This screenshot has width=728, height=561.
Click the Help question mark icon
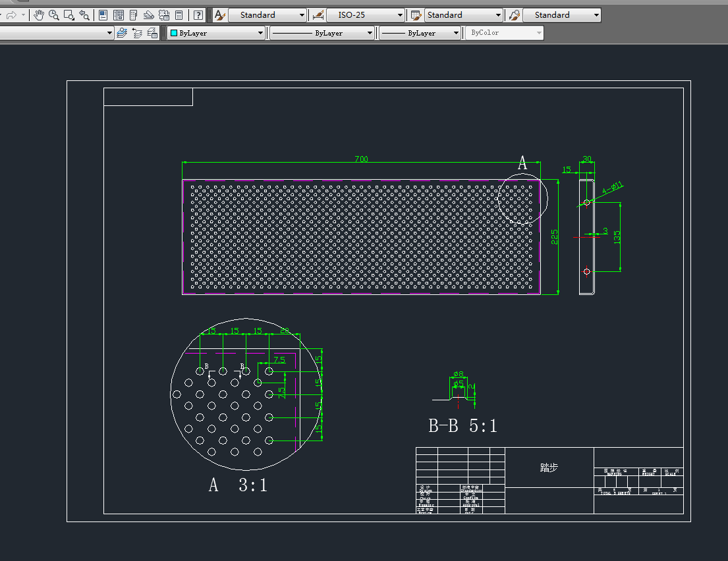point(198,15)
